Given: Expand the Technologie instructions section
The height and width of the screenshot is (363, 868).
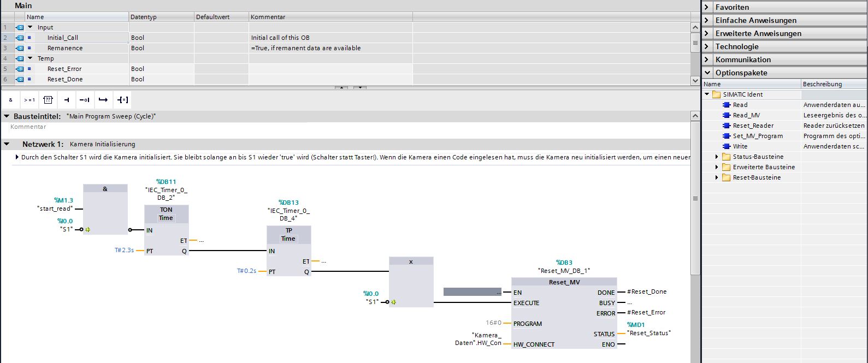Looking at the screenshot, I should (x=707, y=46).
